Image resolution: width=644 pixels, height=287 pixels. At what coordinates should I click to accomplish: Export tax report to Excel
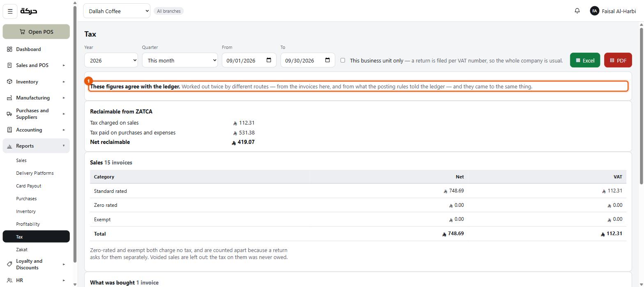[585, 60]
